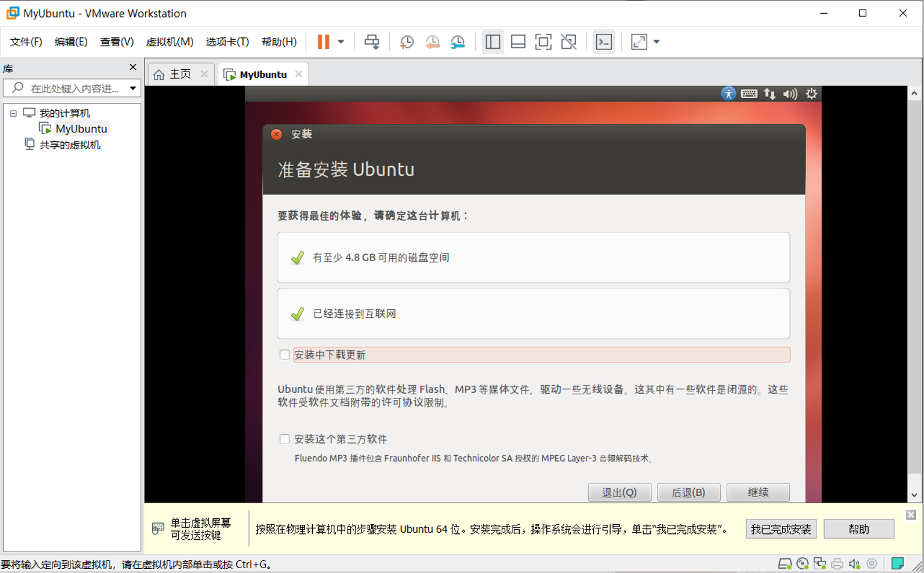Screen dimensions: 924x573
Task: Open the suspend button dropdown arrow
Action: 340,42
